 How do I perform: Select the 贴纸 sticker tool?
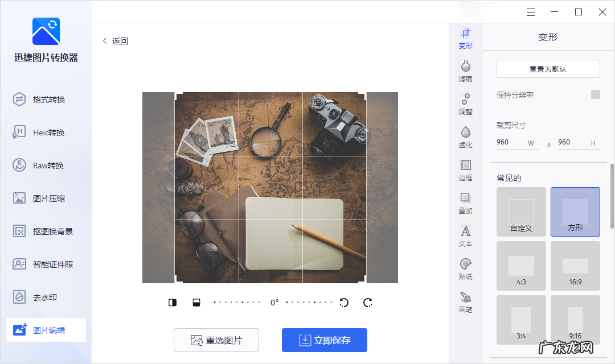(465, 268)
